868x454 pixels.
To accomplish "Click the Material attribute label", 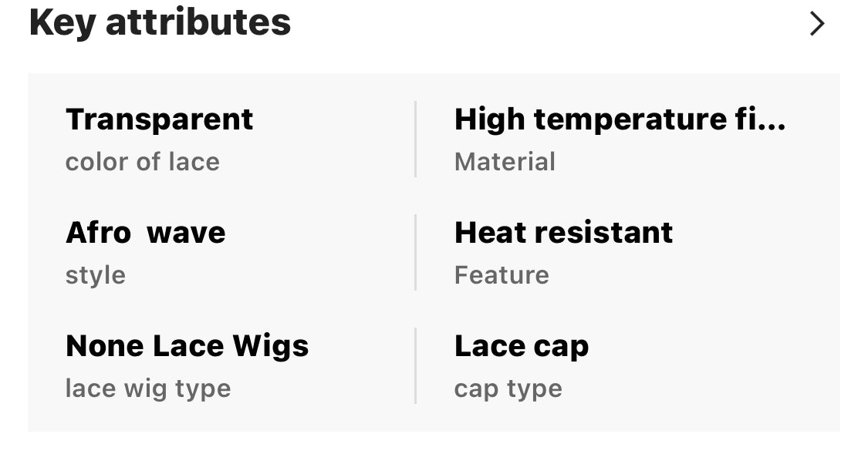I will pyautogui.click(x=505, y=162).
